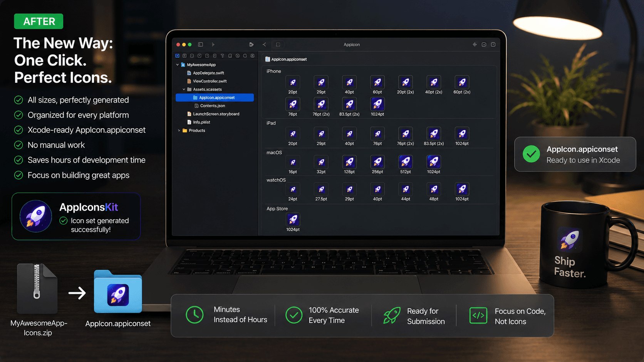Click the App Store section header
The width and height of the screenshot is (644, 362).
tap(277, 209)
